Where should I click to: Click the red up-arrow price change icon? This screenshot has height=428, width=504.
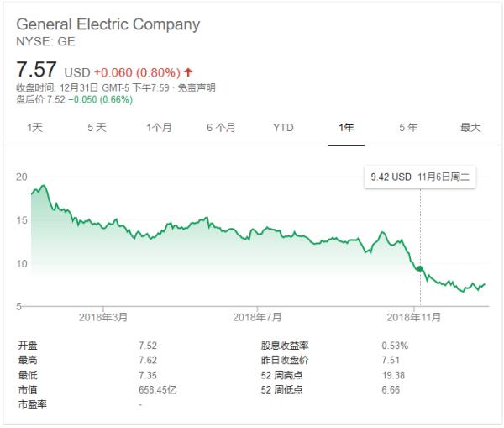tap(187, 71)
